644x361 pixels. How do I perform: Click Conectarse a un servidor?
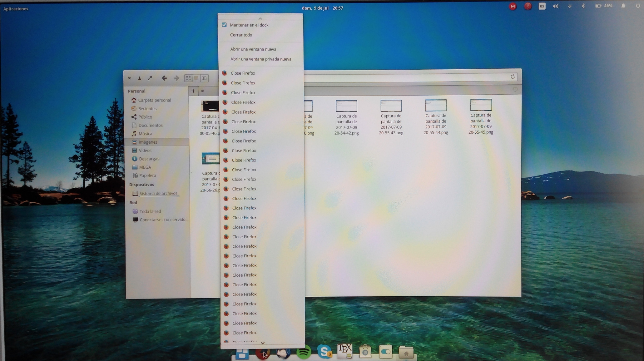pyautogui.click(x=164, y=220)
